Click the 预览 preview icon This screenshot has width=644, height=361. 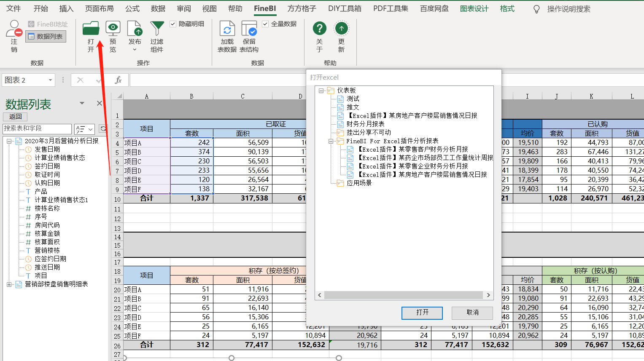113,28
